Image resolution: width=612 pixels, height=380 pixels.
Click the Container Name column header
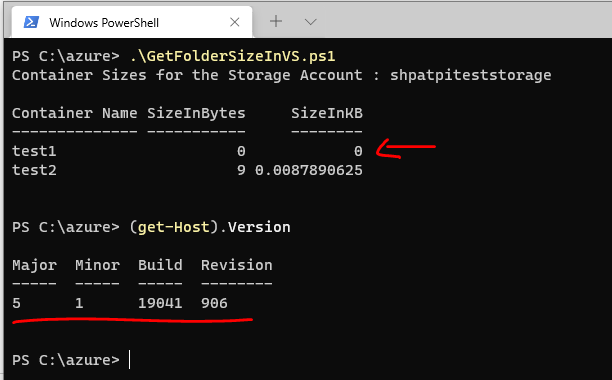(x=75, y=113)
